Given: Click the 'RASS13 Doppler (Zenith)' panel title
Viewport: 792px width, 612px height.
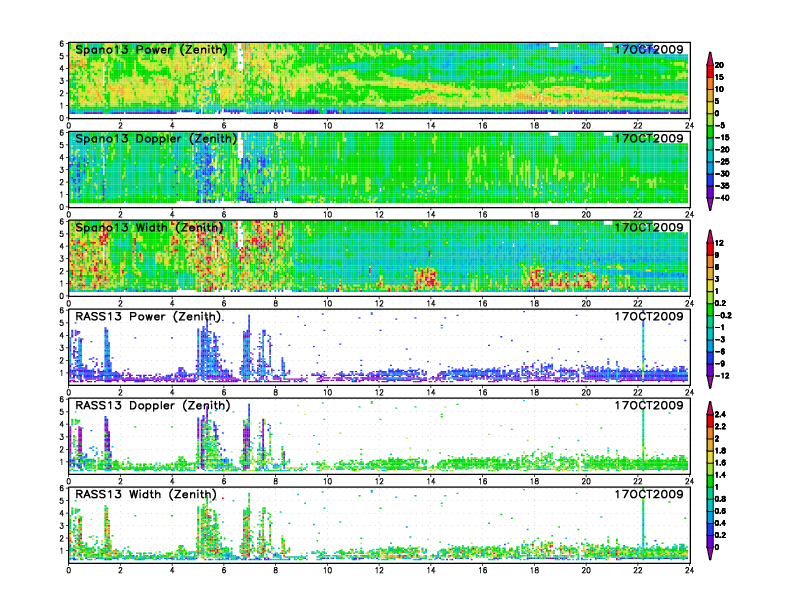Looking at the screenshot, I should coord(153,405).
